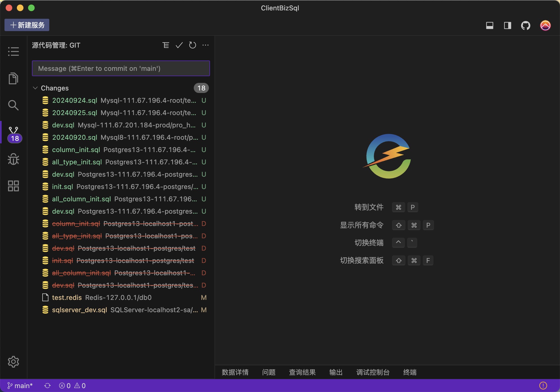Click the commit checkmark icon
Viewport: 560px width, 392px height.
coord(179,45)
